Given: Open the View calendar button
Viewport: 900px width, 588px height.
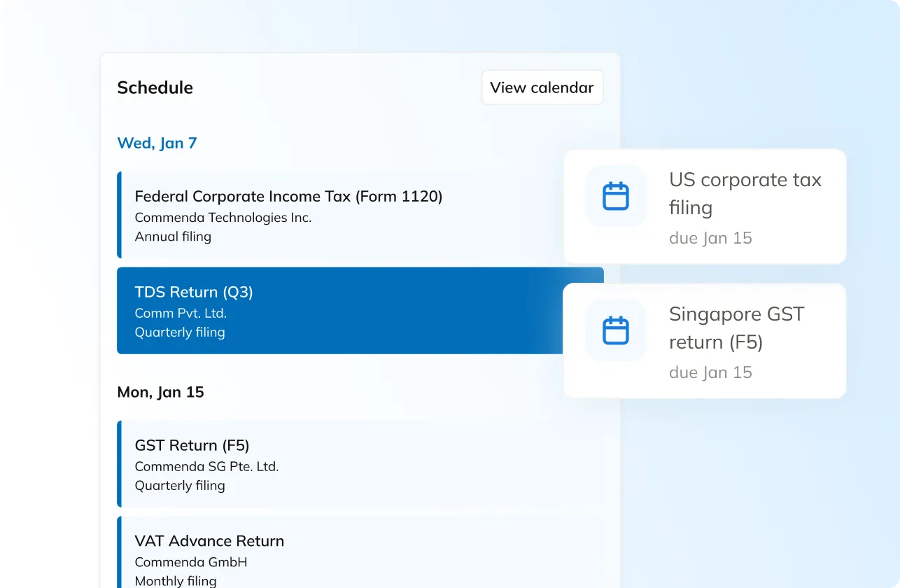Looking at the screenshot, I should click(542, 87).
